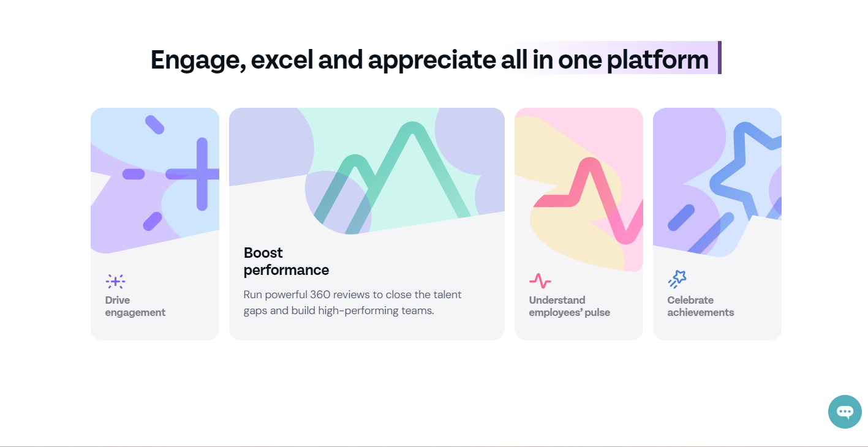Click the text about 360 reviews
Viewport: 868px width, 447px height.
point(353,302)
